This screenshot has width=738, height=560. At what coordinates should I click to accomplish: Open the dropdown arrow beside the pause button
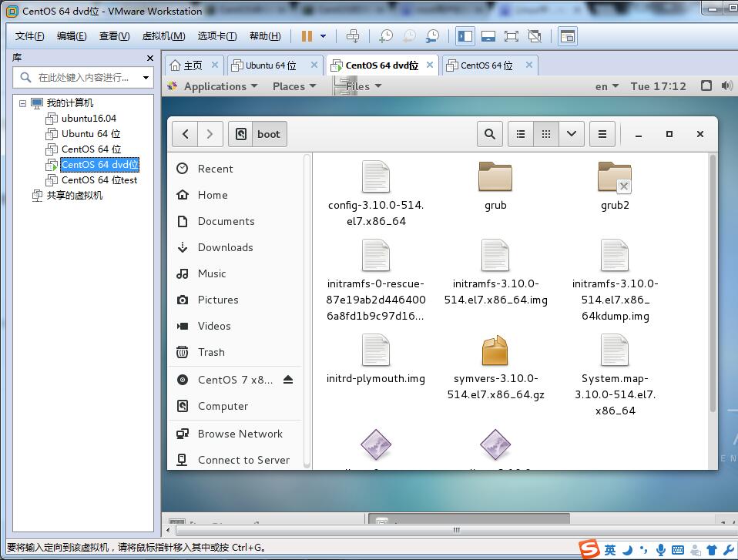(x=324, y=36)
